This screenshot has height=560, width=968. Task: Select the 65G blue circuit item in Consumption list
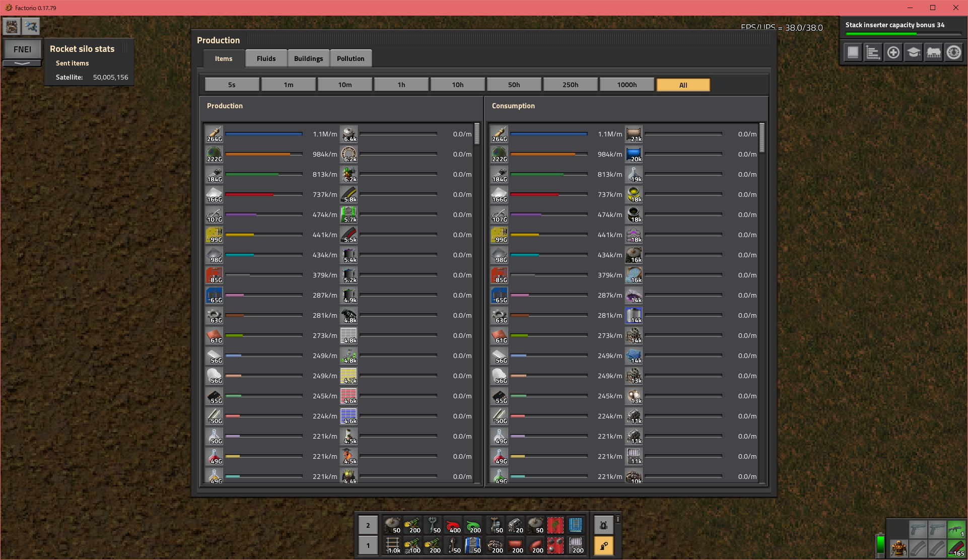click(499, 295)
